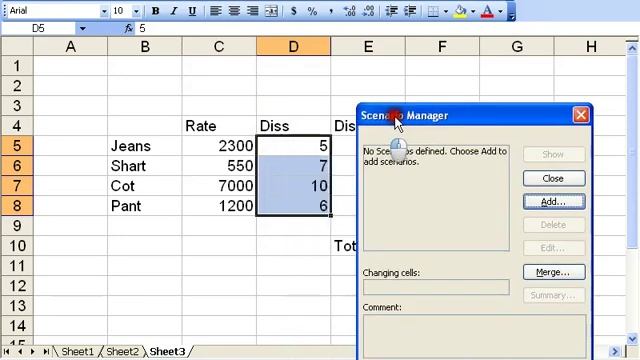640x360 pixels.
Task: Expand the font color dropdown arrow
Action: (500, 11)
